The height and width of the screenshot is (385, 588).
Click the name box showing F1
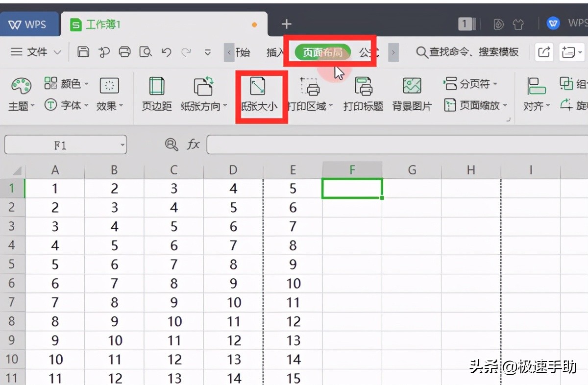[x=65, y=145]
